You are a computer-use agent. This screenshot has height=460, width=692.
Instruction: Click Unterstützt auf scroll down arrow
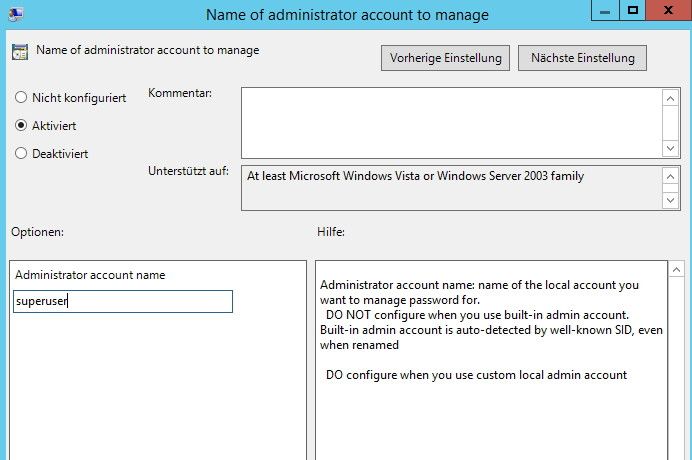[670, 200]
